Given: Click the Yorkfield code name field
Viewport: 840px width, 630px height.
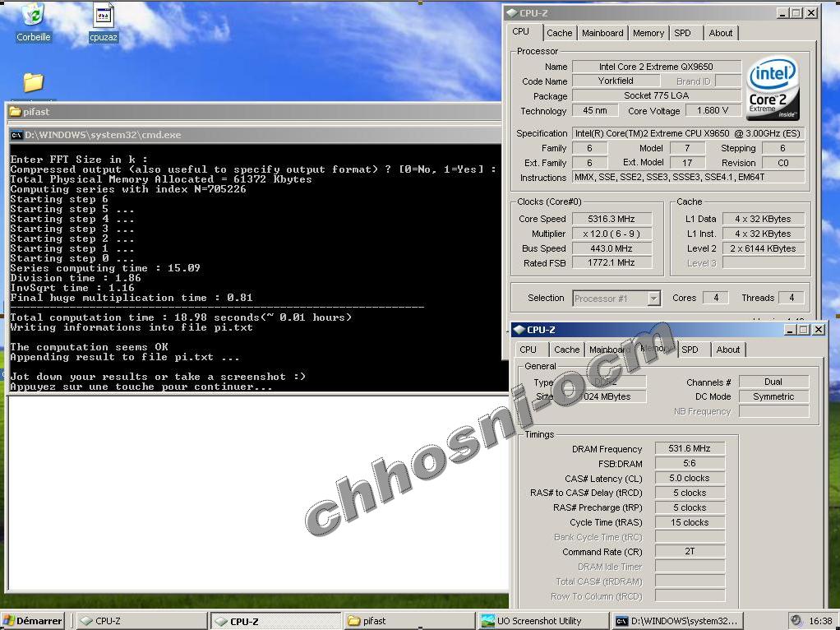Looking at the screenshot, I should point(616,81).
